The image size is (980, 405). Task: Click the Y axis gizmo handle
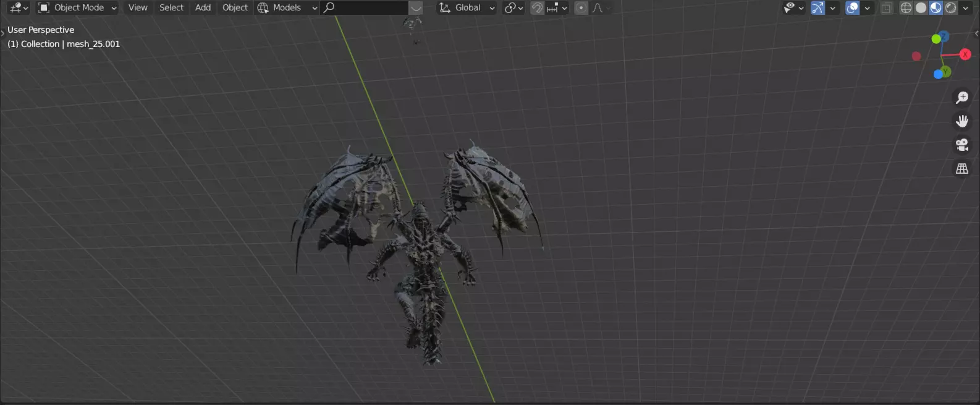tap(945, 72)
